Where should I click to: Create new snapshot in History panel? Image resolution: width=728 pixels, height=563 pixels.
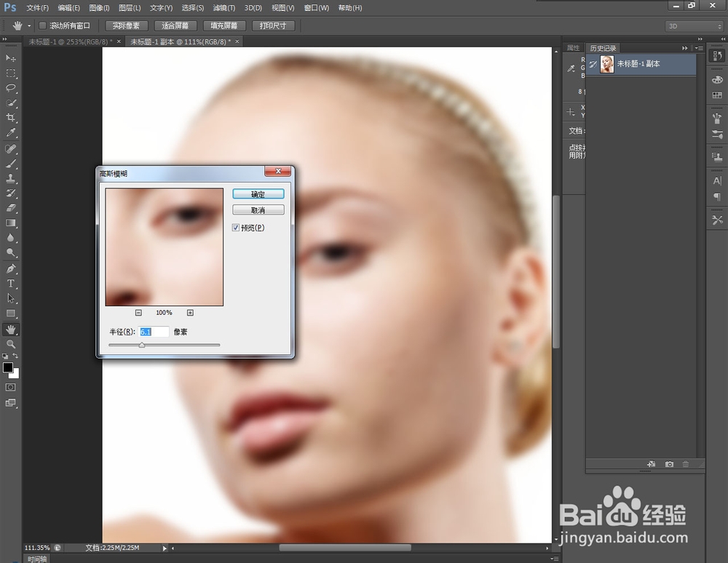(x=669, y=464)
